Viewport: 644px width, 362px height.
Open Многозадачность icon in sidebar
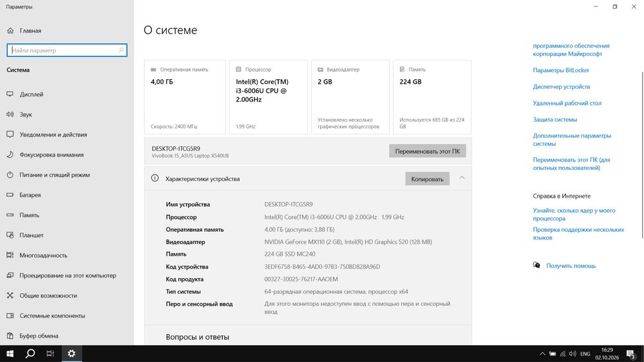[x=10, y=255]
